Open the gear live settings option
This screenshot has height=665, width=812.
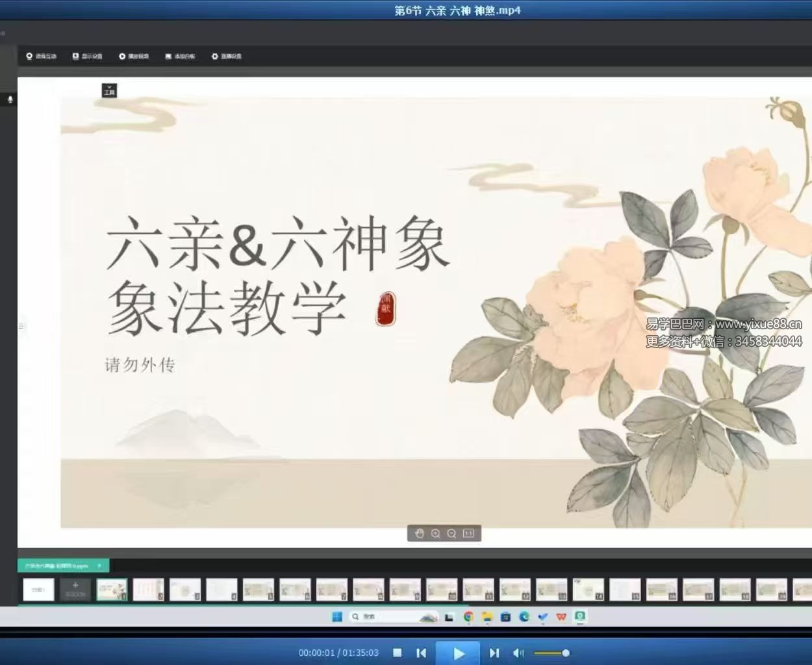click(226, 56)
